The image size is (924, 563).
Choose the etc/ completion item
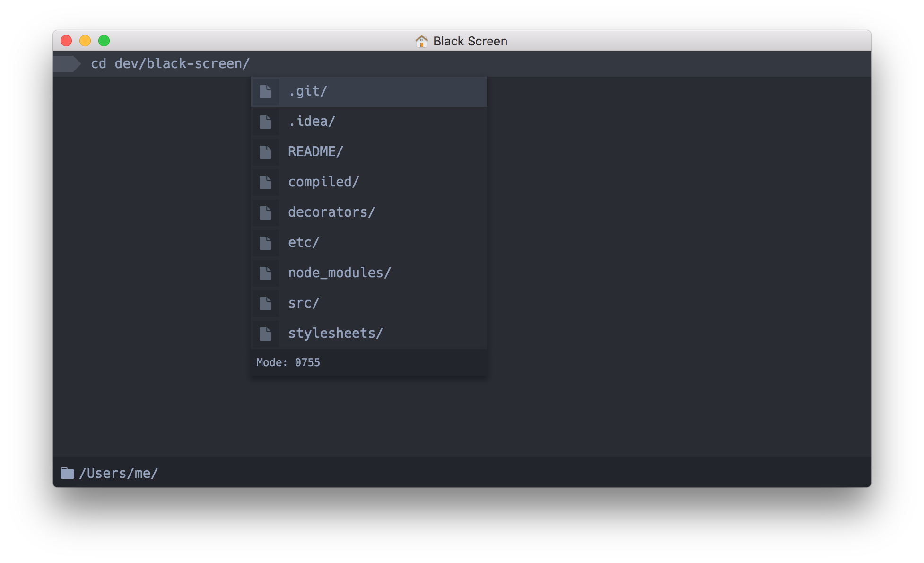click(x=304, y=243)
